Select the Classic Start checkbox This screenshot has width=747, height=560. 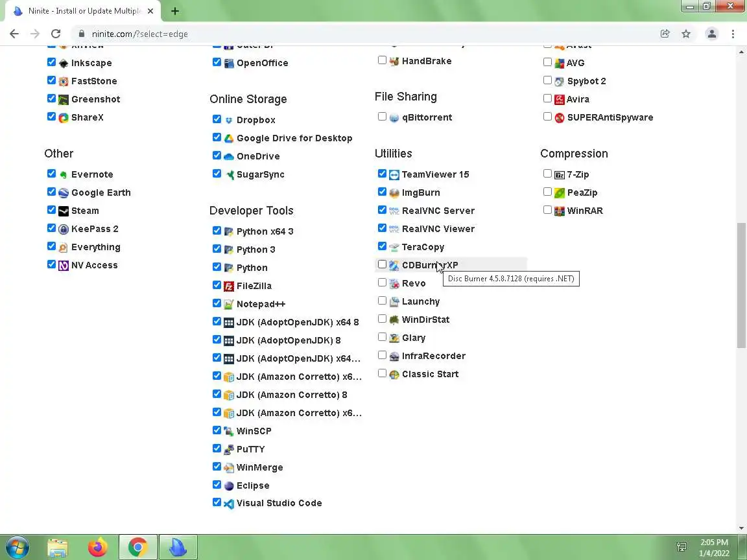pos(382,373)
